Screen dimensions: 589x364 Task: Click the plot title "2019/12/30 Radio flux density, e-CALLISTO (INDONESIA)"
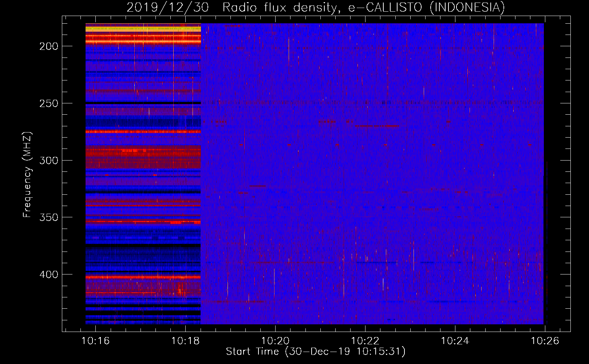click(316, 7)
